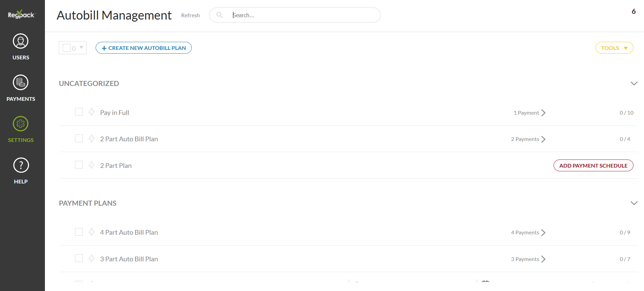This screenshot has height=291, width=644.
Task: Click the Refresh link
Action: [x=190, y=16]
